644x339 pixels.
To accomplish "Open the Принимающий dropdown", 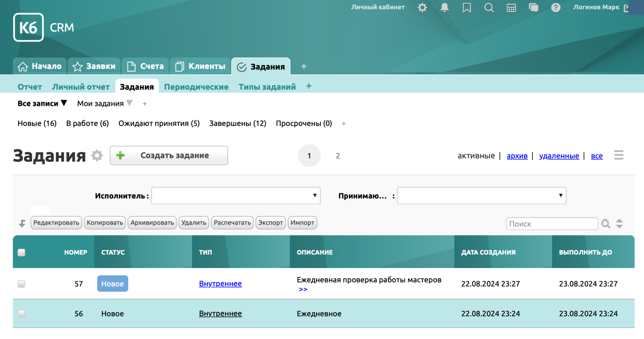I will coord(481,196).
